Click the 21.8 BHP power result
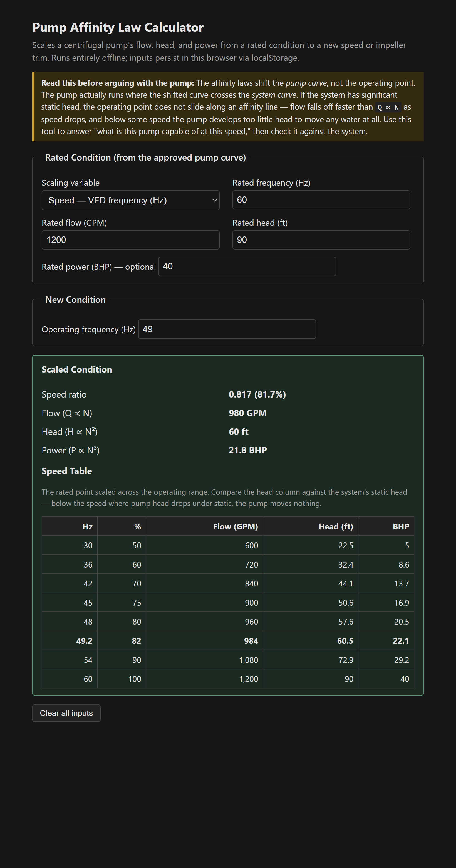The width and height of the screenshot is (456, 868). [x=248, y=450]
